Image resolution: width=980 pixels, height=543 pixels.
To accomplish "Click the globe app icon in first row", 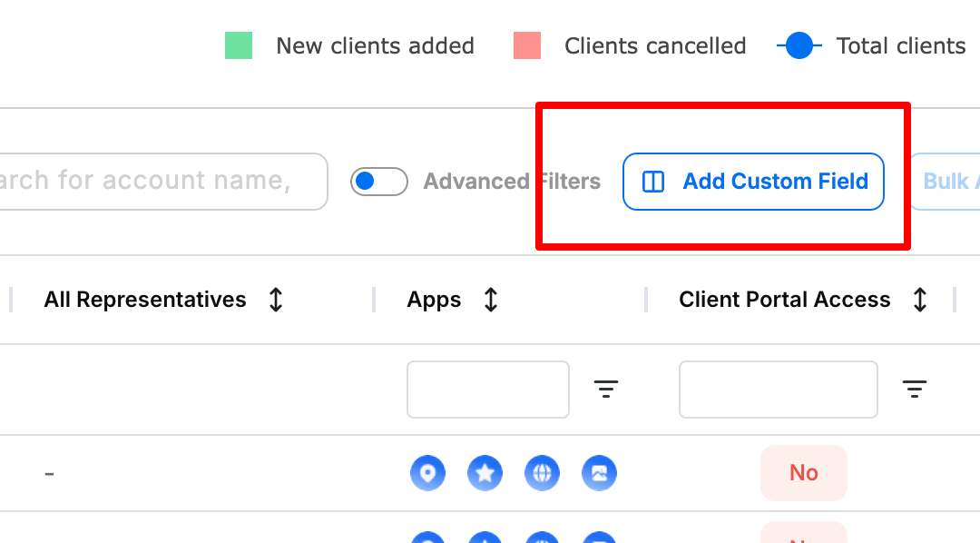I will coord(542,473).
